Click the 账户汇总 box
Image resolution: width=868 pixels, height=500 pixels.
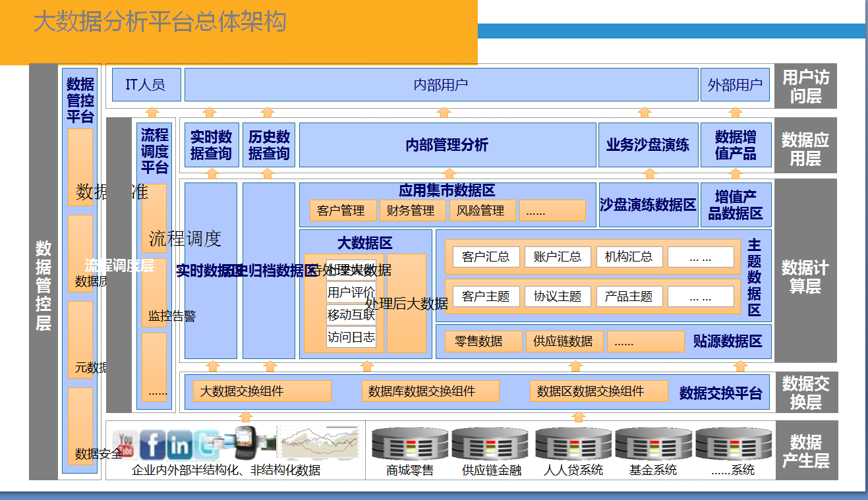point(558,257)
